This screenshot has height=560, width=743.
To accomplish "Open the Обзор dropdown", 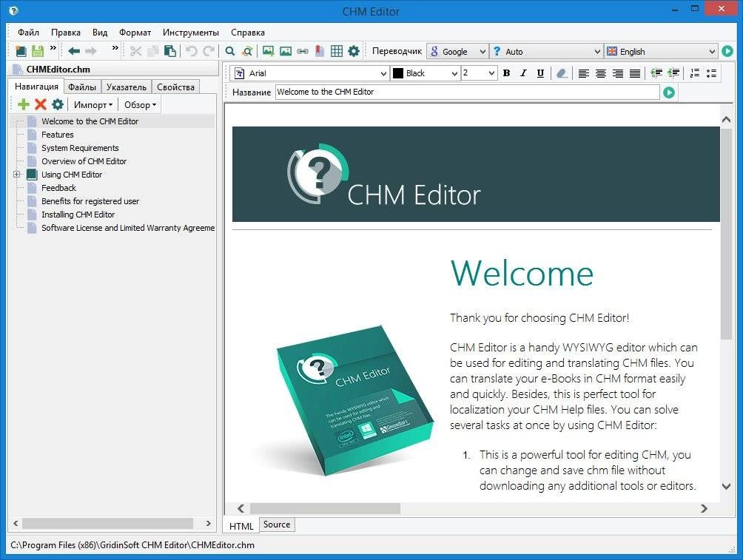I will 140,105.
